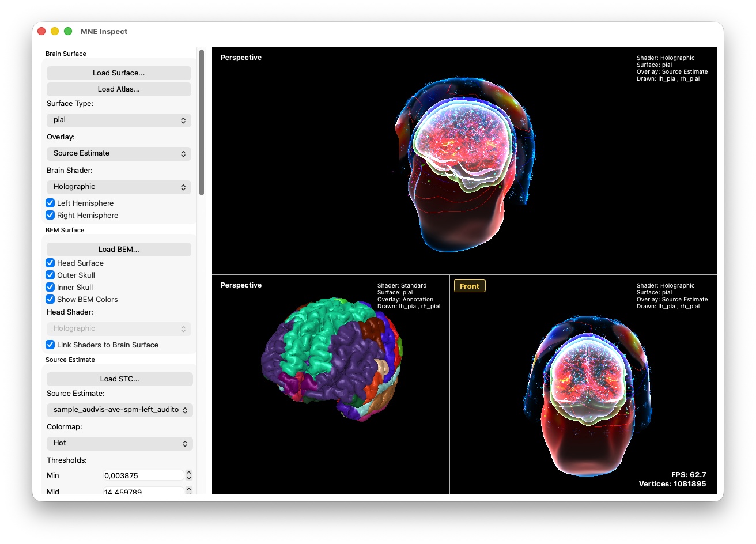Uncheck Link Shaders to Brain Surface
This screenshot has height=544, width=756.
(50, 345)
